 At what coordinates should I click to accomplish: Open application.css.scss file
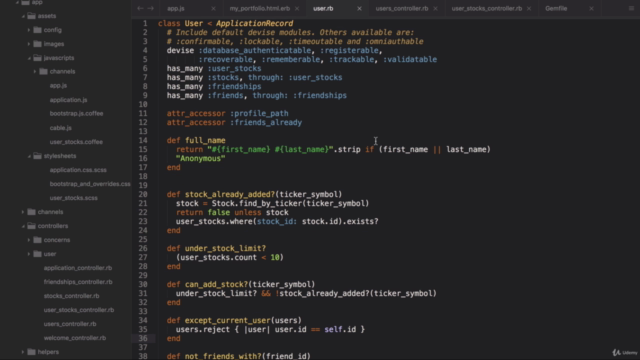point(78,170)
